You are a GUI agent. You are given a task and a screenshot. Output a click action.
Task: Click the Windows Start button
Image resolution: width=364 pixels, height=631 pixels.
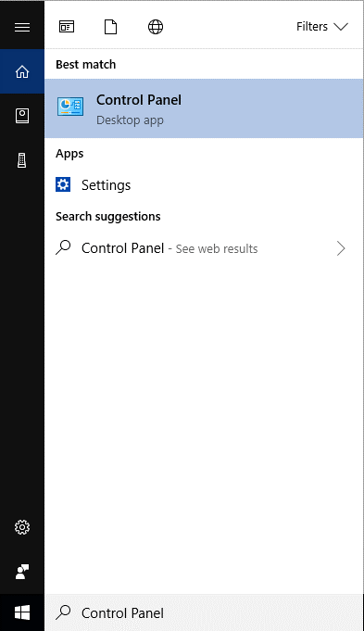(x=22, y=612)
